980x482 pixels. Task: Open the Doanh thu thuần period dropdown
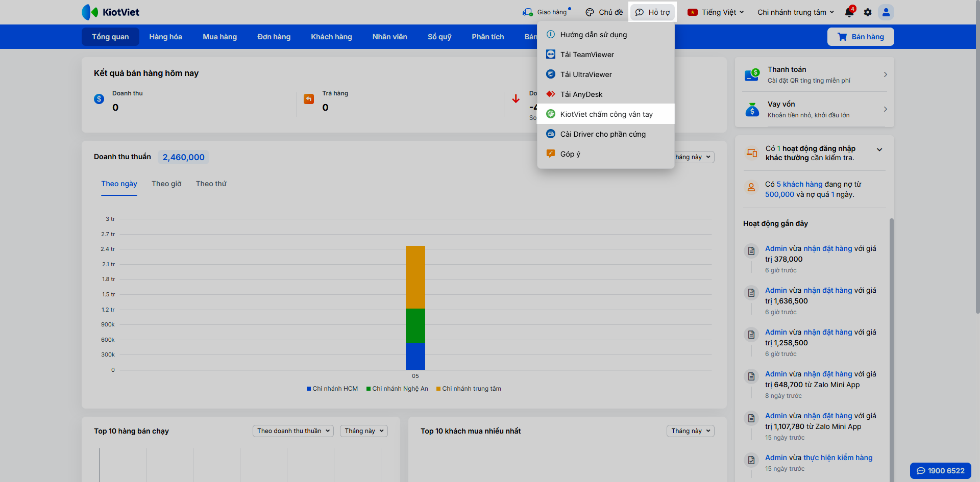click(x=693, y=157)
